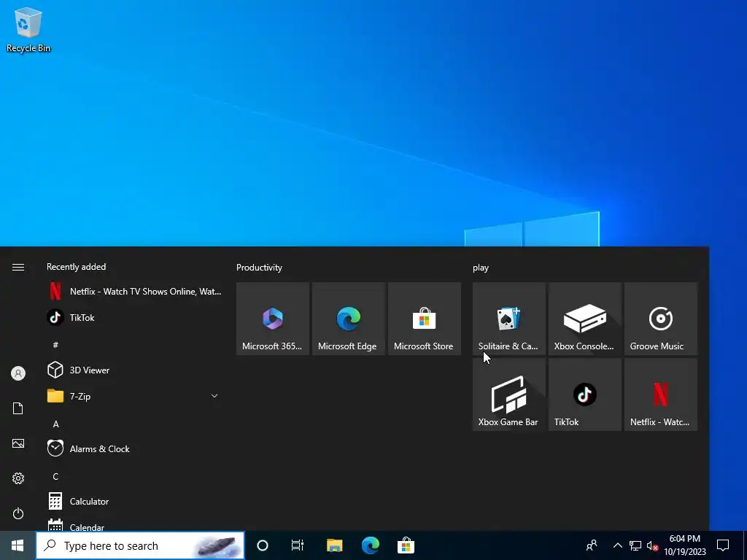
Task: Click the Windows Start button
Action: click(18, 545)
